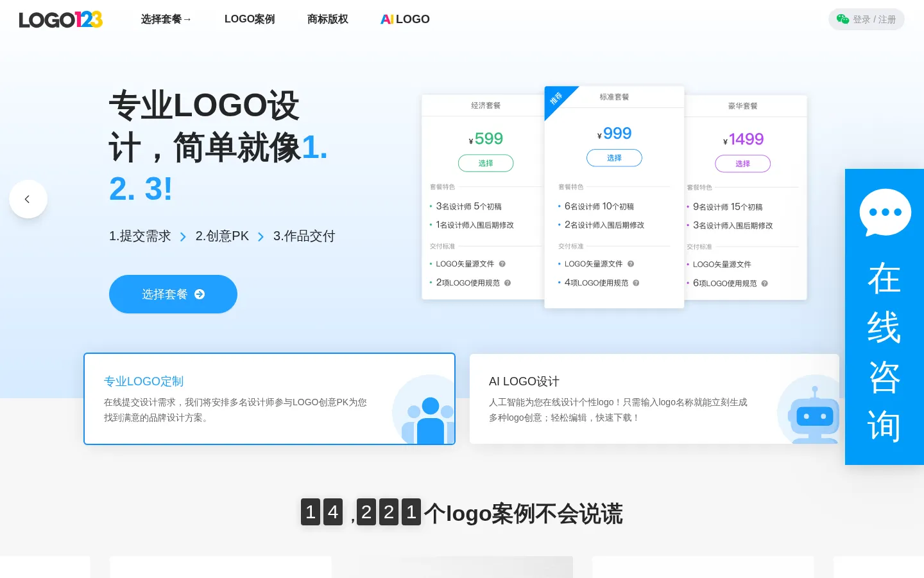Open the 选择套餐 navigation menu
Screen dimensions: 924x578
(x=166, y=19)
